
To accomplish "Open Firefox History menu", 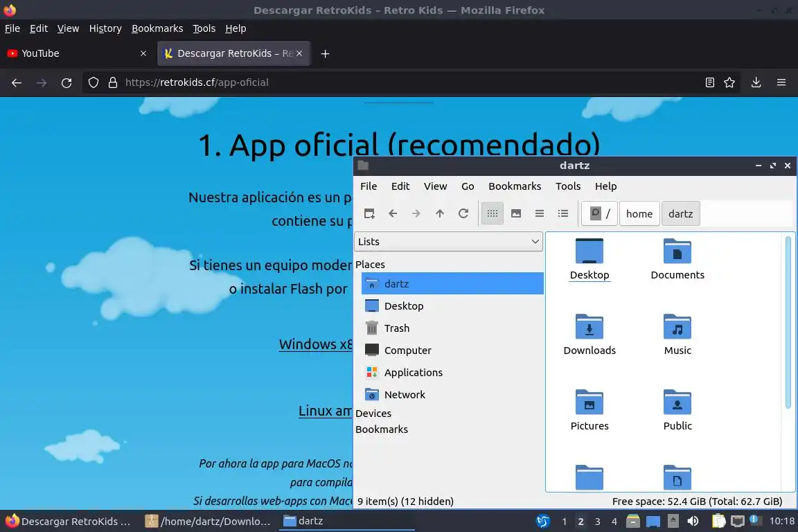I will pyautogui.click(x=105, y=28).
